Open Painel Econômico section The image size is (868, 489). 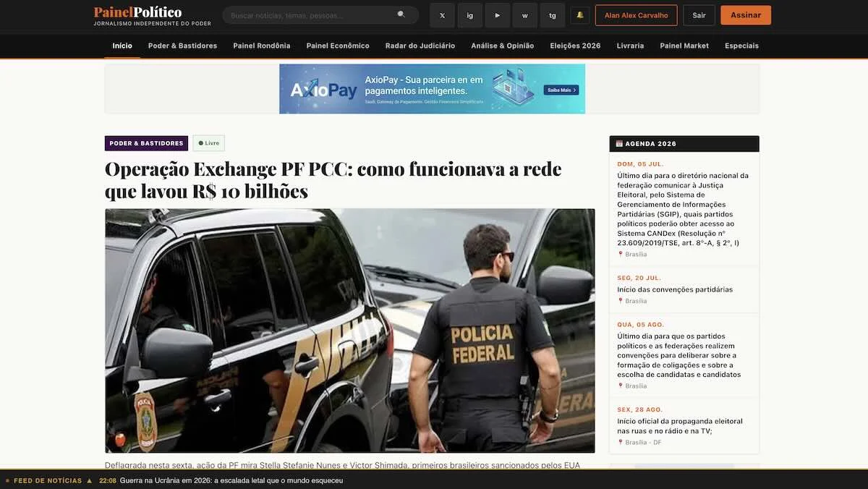point(338,46)
